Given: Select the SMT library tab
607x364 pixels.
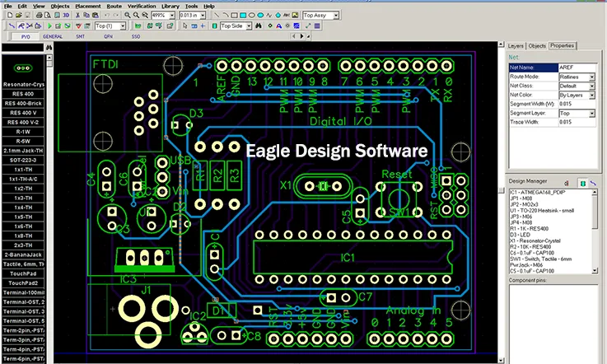Looking at the screenshot, I should click(80, 36).
